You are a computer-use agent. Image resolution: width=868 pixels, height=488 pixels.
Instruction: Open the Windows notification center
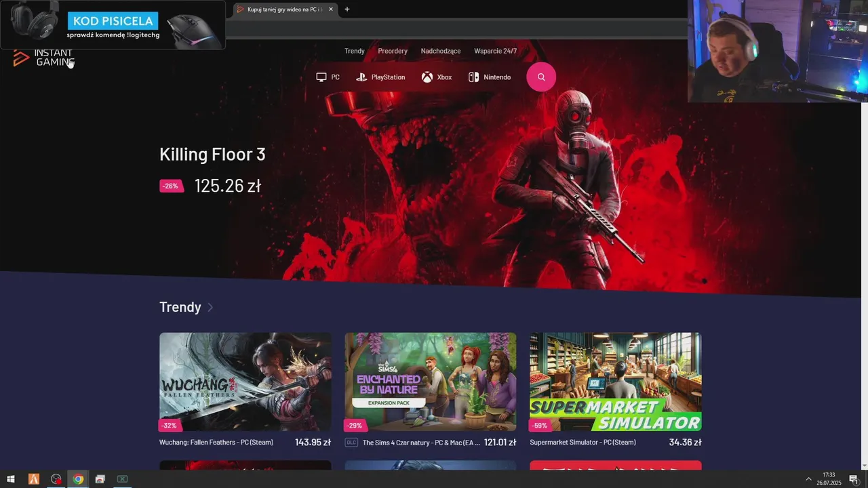point(854,479)
